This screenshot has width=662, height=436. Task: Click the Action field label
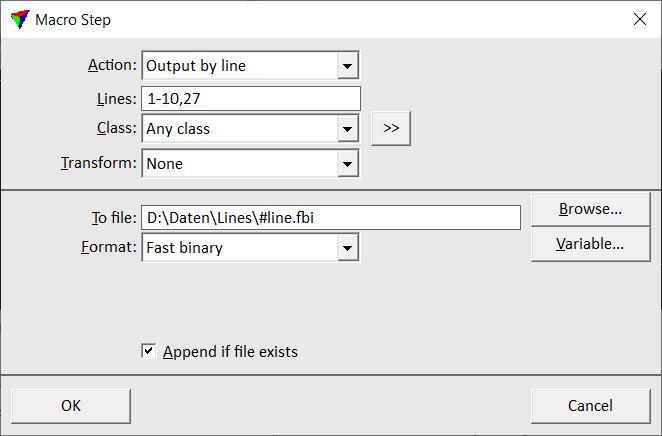(112, 65)
